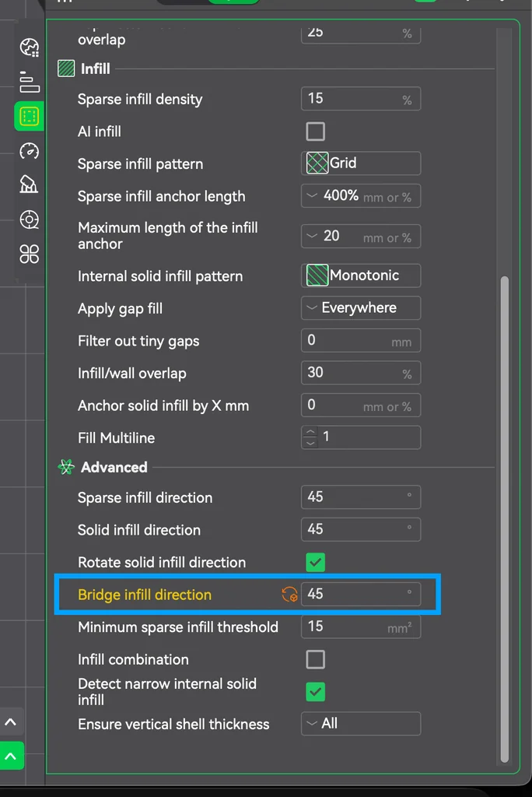532x797 pixels.
Task: Click the gray up-chevron button
Action: point(11,722)
